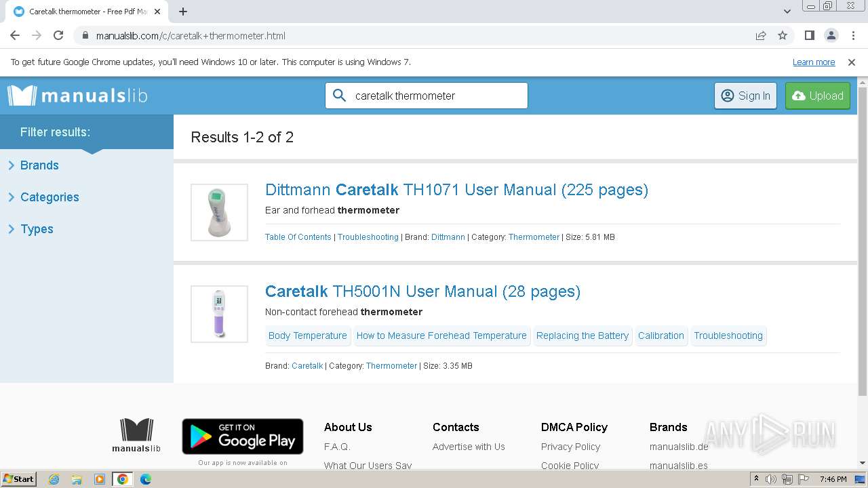Open the tab search dropdown arrow
Viewport: 868px width, 488px height.
[x=787, y=12]
